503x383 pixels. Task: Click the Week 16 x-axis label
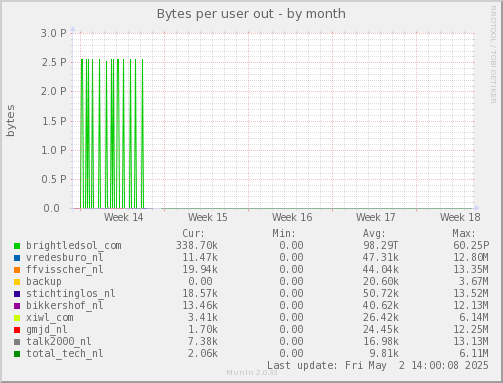pyautogui.click(x=292, y=218)
